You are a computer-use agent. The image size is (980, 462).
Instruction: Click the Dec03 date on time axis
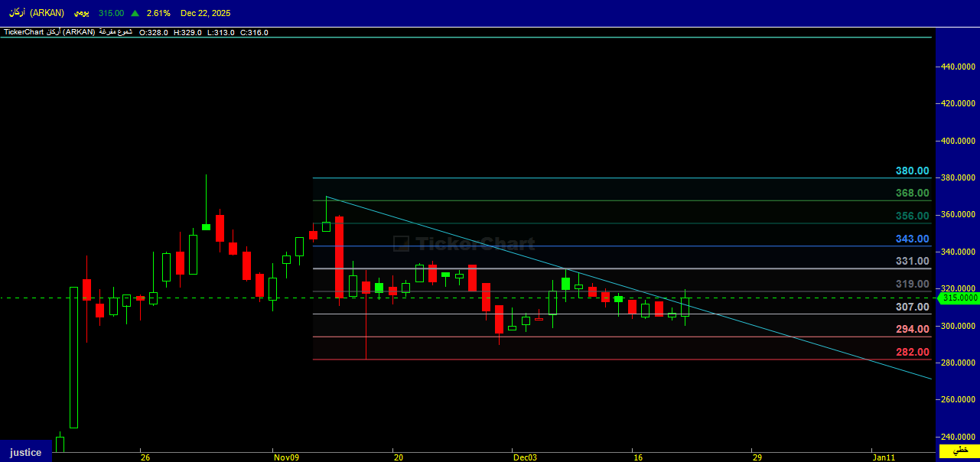[x=525, y=457]
